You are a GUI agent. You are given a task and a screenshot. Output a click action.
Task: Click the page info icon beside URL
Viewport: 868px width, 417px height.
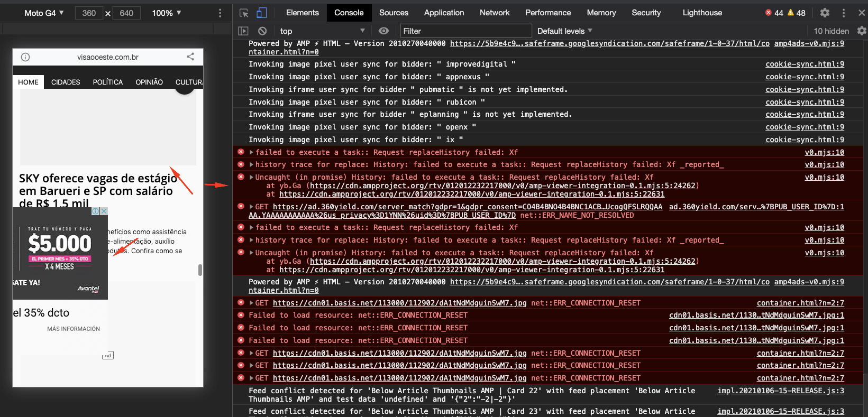25,57
